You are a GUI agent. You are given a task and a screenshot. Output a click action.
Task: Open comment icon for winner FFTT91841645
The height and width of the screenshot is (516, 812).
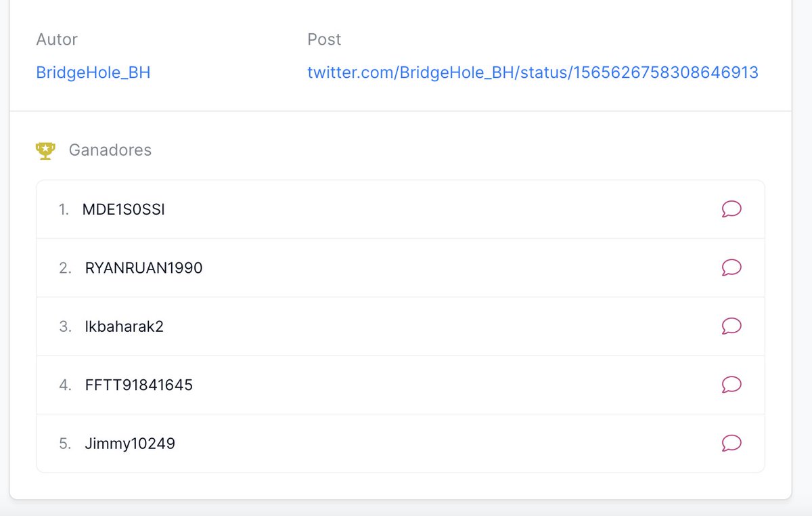tap(731, 385)
